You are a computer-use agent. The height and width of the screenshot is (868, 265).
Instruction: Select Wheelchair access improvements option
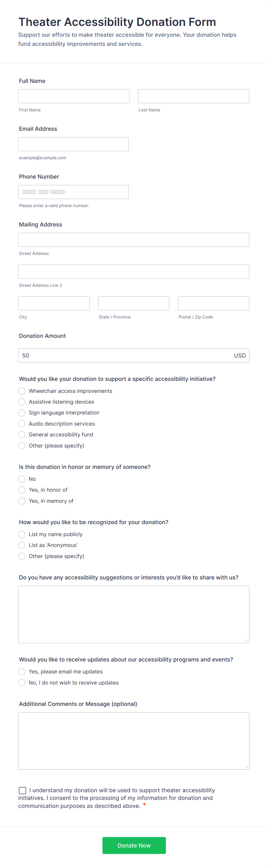tap(22, 391)
